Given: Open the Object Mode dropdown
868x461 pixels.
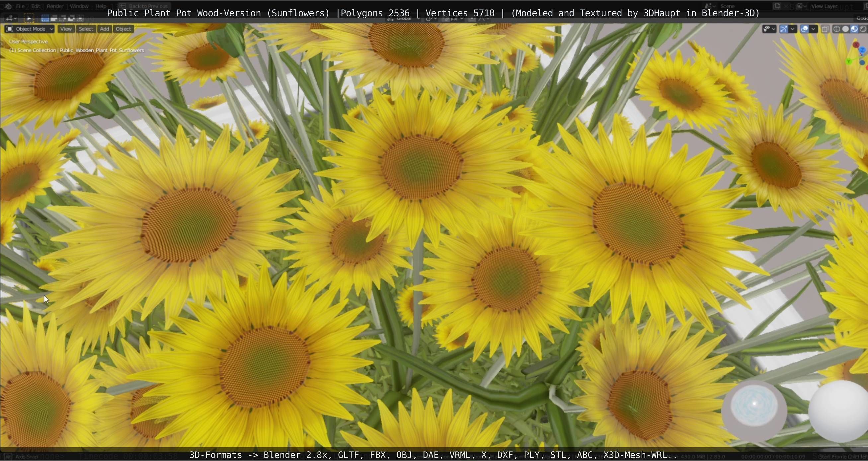Looking at the screenshot, I should (x=30, y=29).
